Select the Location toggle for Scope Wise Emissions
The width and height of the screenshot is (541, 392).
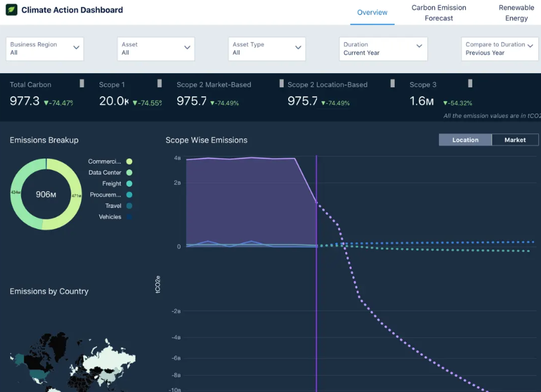[465, 140]
